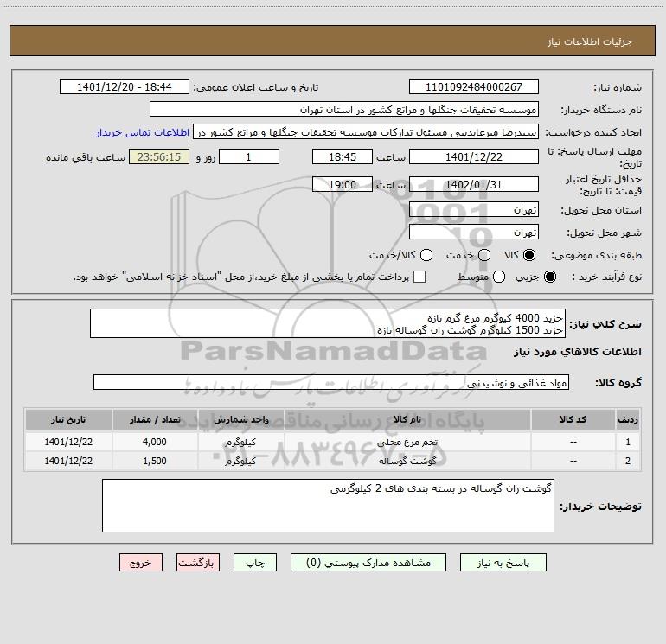Screen dimensions: 666x644
Task: Check the اسناد خزانه اسلامی payment checkbox
Action: (x=419, y=277)
